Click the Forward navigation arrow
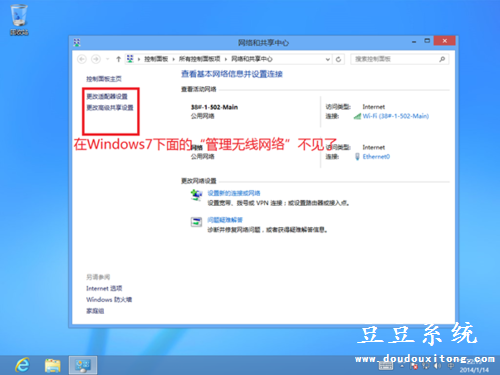This screenshot has width=500, height=375. 96,59
